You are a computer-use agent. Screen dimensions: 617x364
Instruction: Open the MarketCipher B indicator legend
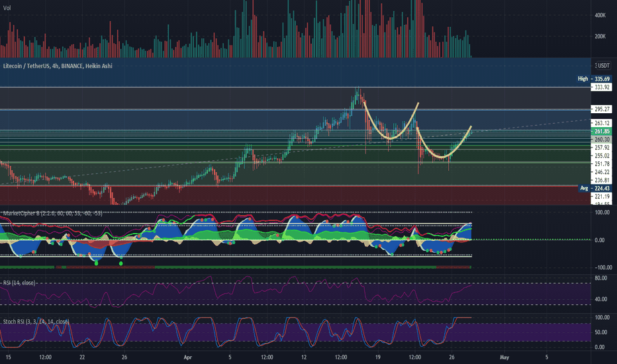(x=52, y=213)
